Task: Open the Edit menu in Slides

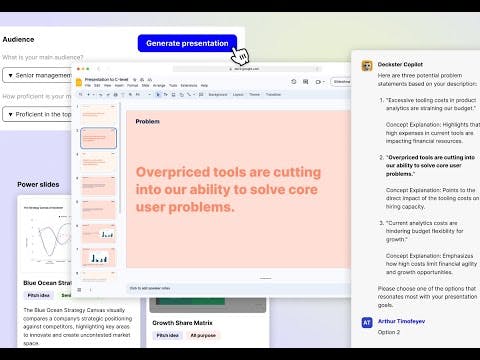Action: coord(97,86)
